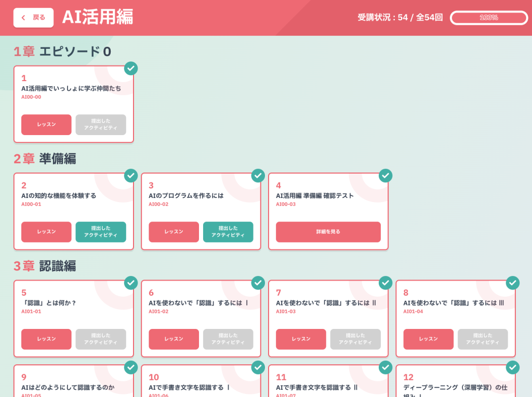Click checkmark badge on lesson 2 card
Screen dimensions: 532x397
(131, 176)
